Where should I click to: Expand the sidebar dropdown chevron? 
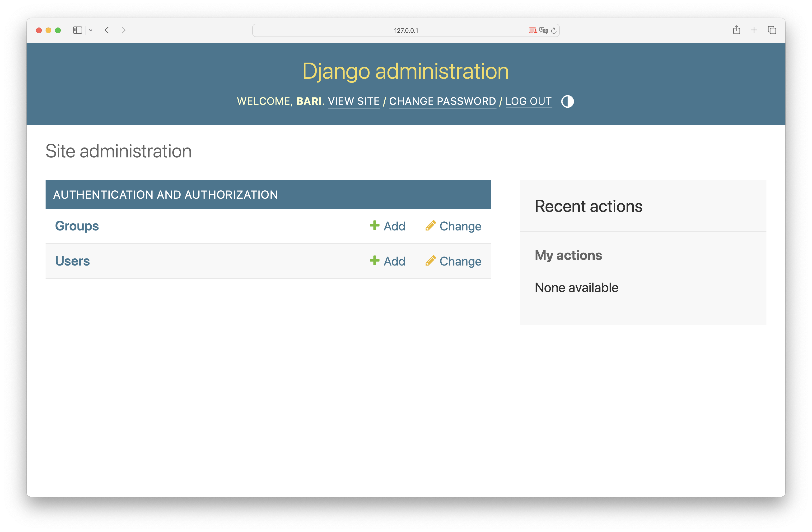click(x=91, y=30)
